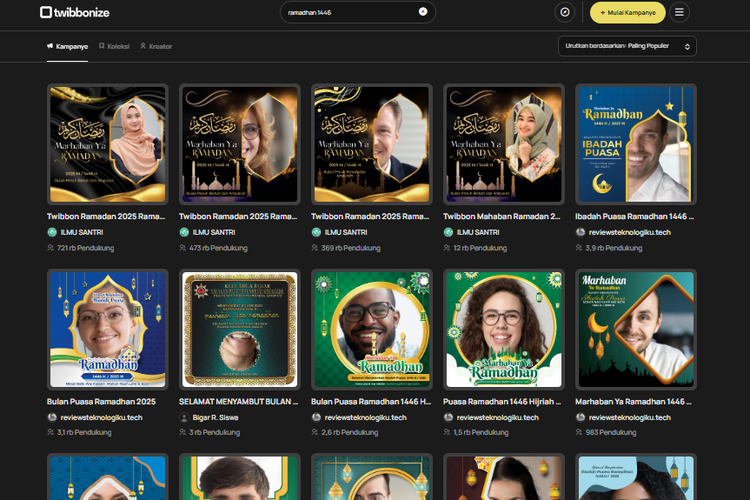The height and width of the screenshot is (500, 750).
Task: Open the 'Urutkan berdasarkan' sort dropdown
Action: (x=627, y=46)
